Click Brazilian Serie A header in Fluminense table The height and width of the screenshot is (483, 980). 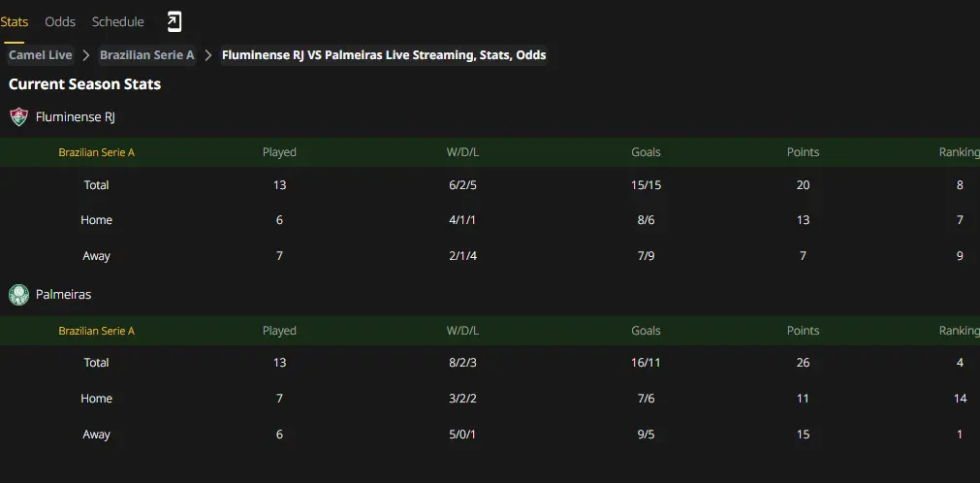(x=96, y=152)
